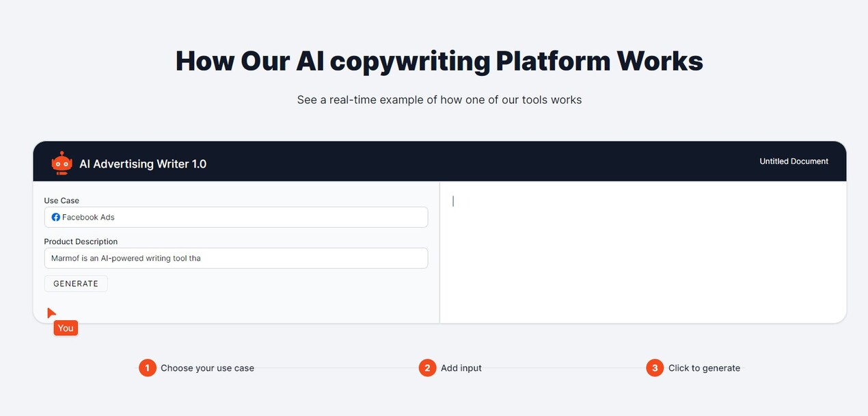Click the Facebook icon in Use Case
Viewport: 868px width, 416px height.
pos(56,217)
